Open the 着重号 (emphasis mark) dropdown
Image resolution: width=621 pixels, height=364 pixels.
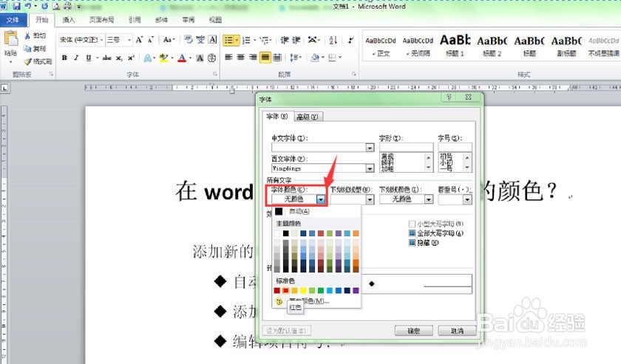[467, 199]
